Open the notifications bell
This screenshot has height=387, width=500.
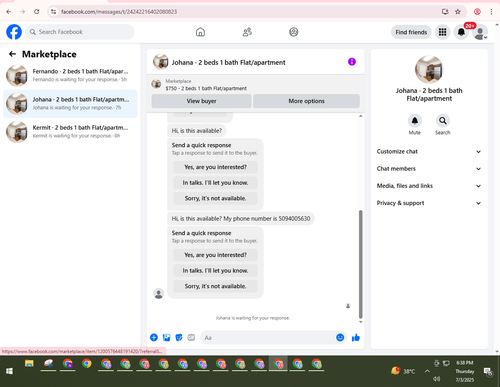[461, 32]
